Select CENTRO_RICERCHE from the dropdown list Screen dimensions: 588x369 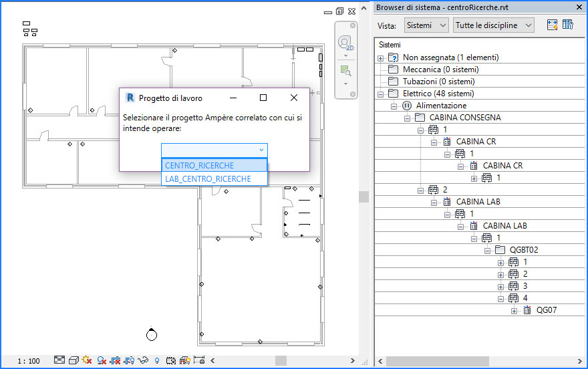214,165
